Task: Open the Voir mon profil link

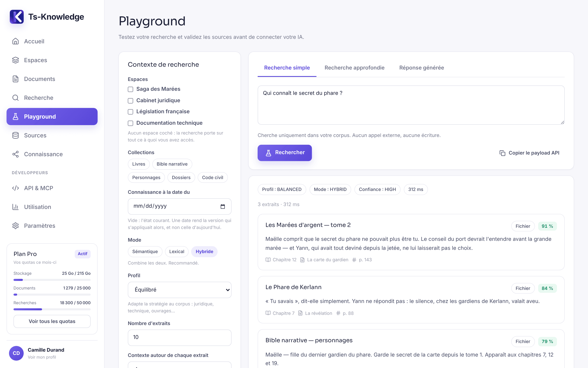Action: [x=42, y=357]
